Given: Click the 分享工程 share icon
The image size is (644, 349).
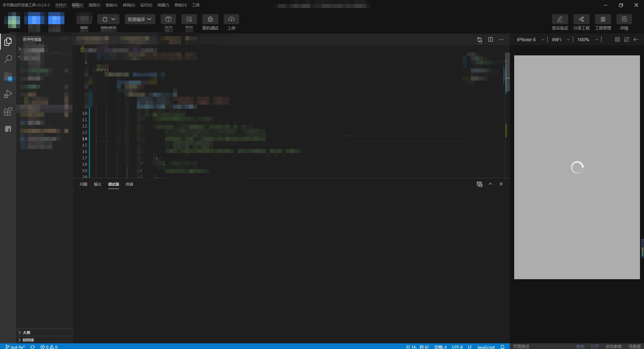Looking at the screenshot, I should [581, 19].
